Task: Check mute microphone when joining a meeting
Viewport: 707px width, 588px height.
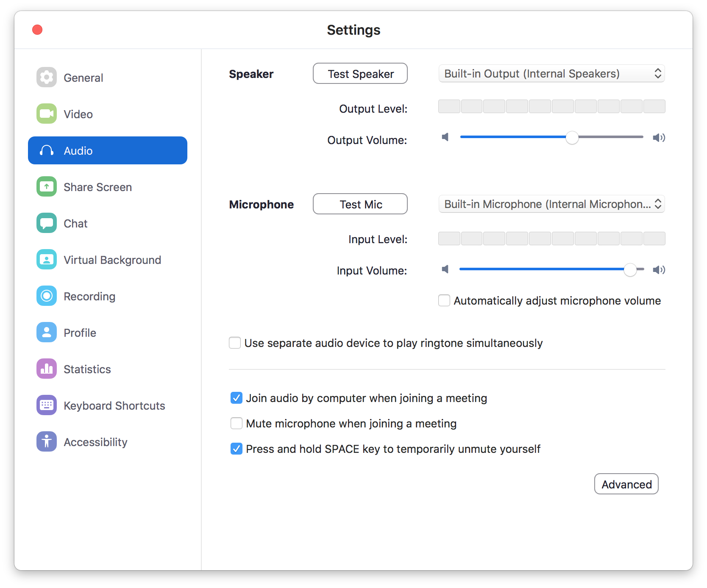Action: point(237,423)
